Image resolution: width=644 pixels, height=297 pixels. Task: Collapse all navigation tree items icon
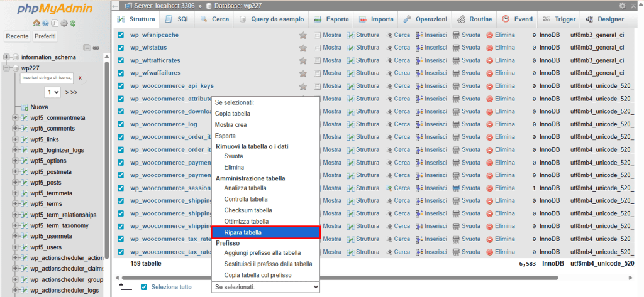[x=87, y=48]
